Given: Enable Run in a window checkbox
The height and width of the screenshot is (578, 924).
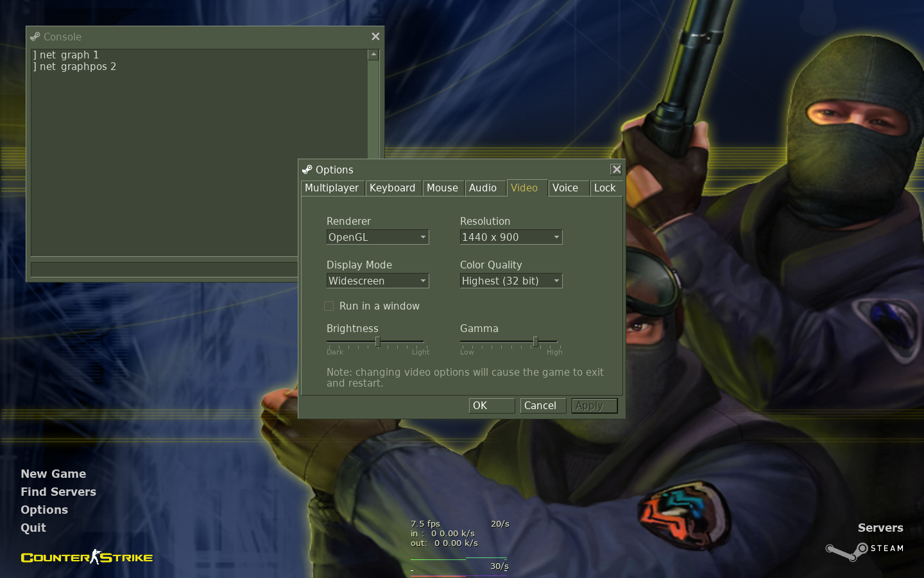Looking at the screenshot, I should (329, 306).
